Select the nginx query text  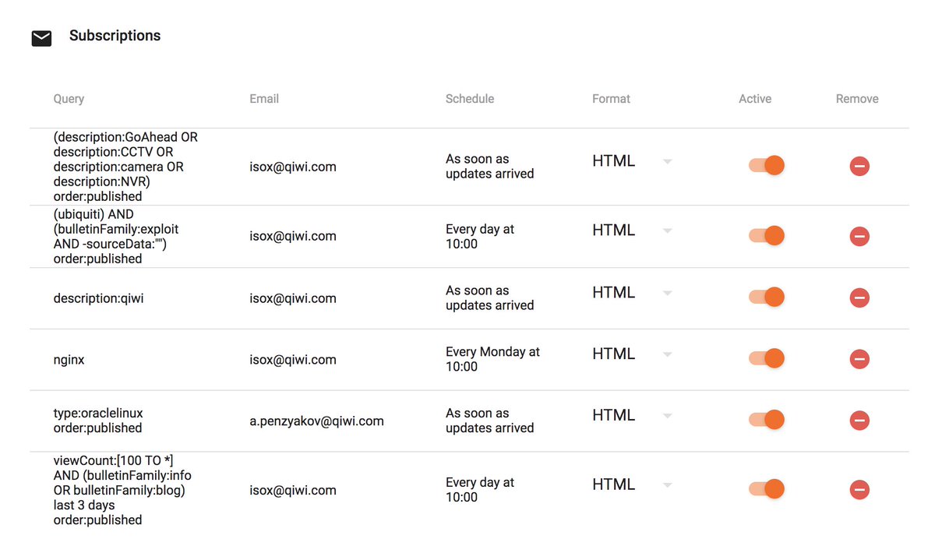pos(69,361)
